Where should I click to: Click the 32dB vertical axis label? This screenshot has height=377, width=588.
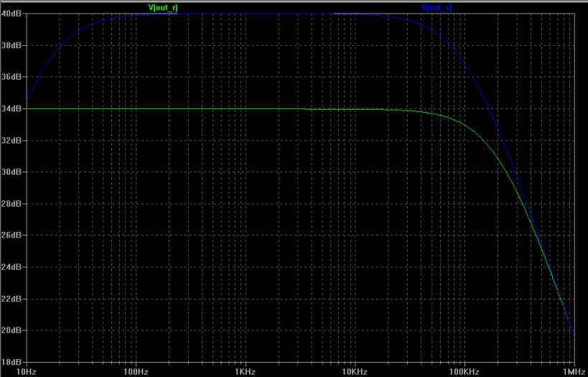pyautogui.click(x=11, y=140)
